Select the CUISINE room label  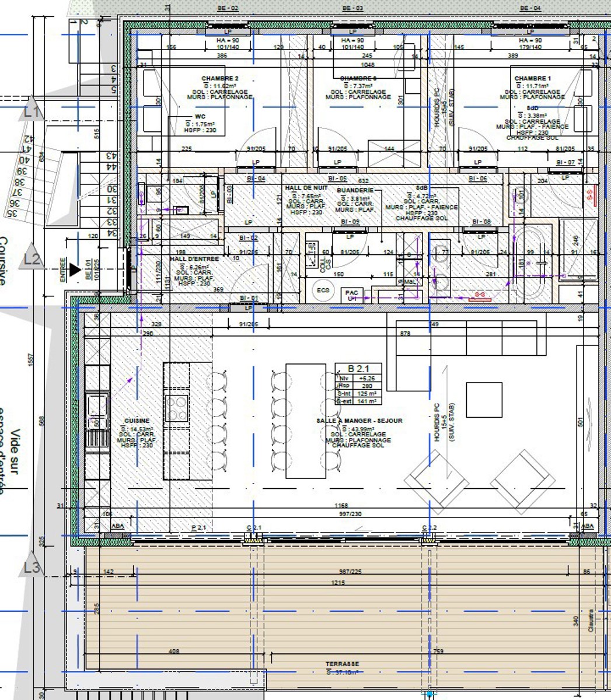pyautogui.click(x=137, y=421)
